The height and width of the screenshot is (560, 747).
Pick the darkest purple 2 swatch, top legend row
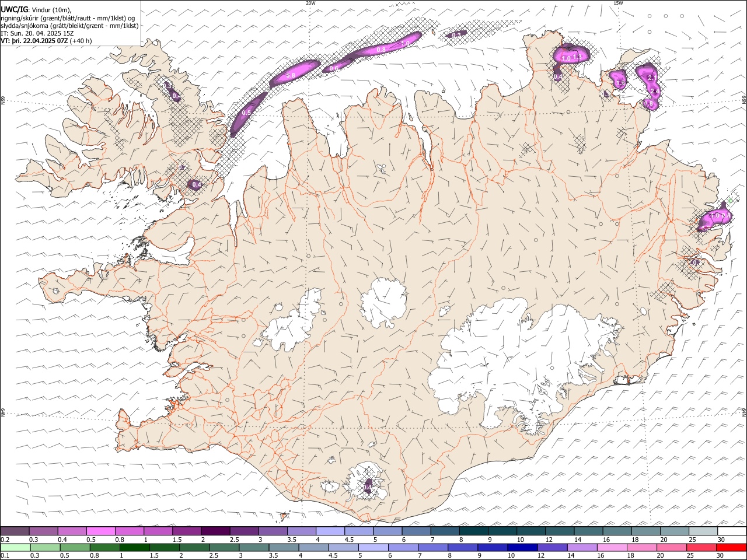pos(215,531)
